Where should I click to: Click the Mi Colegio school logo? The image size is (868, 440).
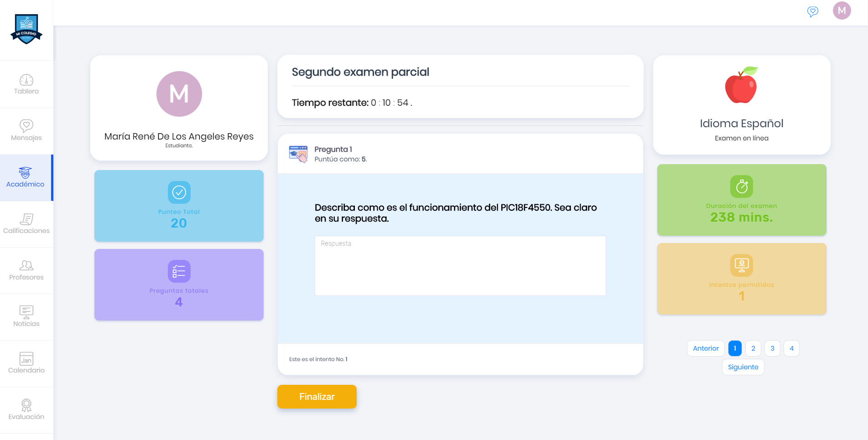(x=26, y=29)
